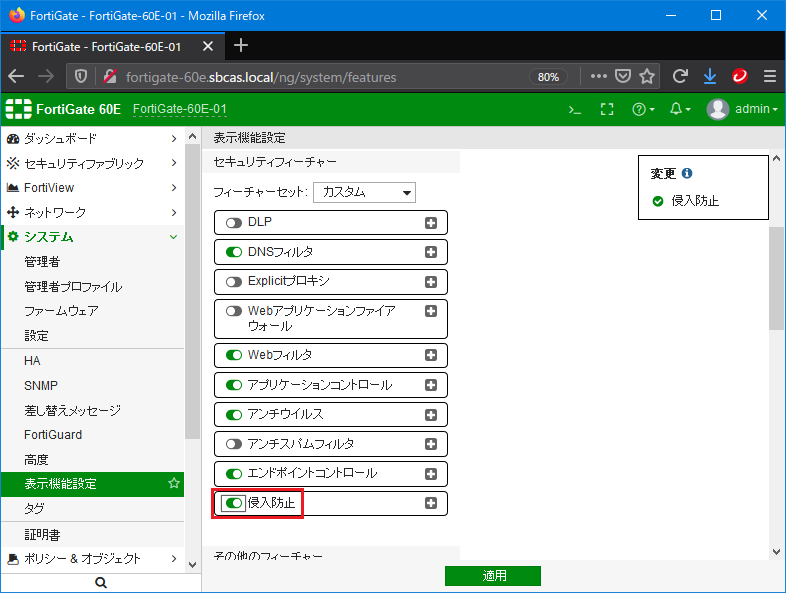Open the admin user menu

coord(742,109)
